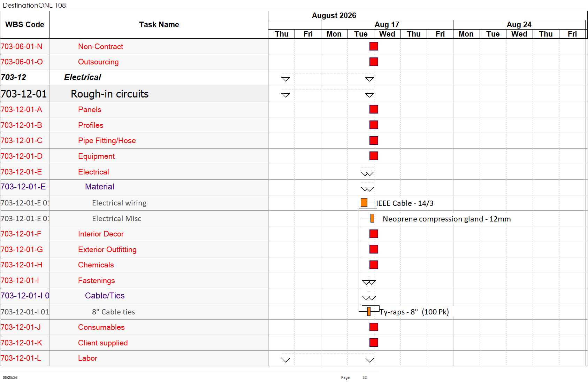Click the red milestone in Non-Contract row
The height and width of the screenshot is (382, 588).
coord(374,46)
